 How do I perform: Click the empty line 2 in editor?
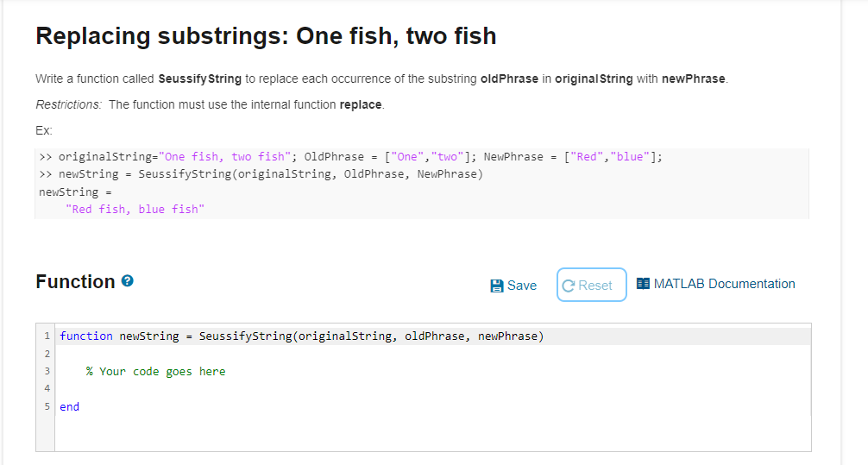point(432,354)
